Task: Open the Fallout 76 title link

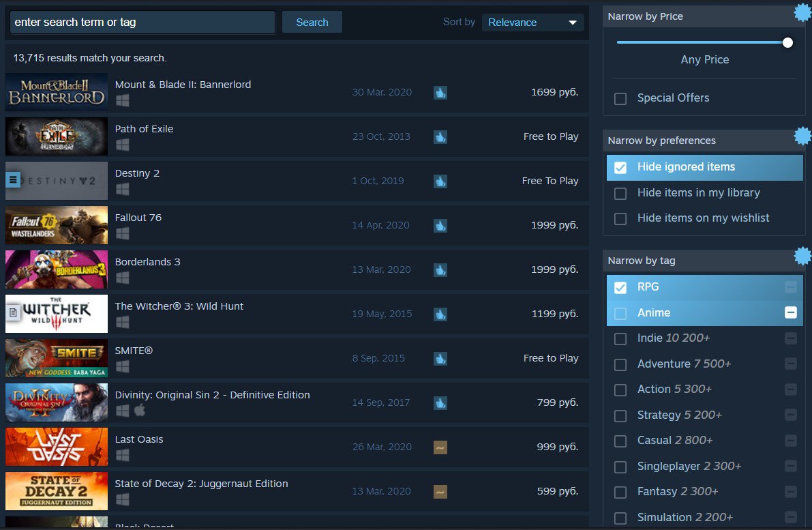Action: tap(138, 218)
